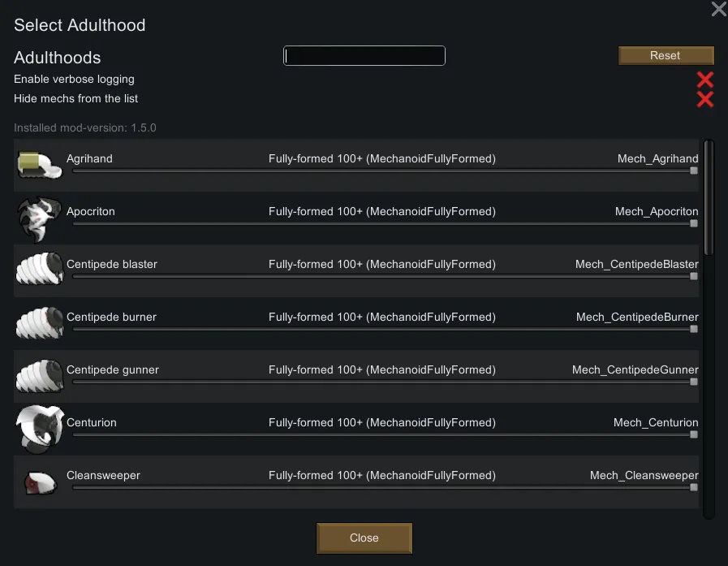Click the Agrihand adulthood slider handle
Image resolution: width=728 pixels, height=566 pixels.
tap(694, 171)
